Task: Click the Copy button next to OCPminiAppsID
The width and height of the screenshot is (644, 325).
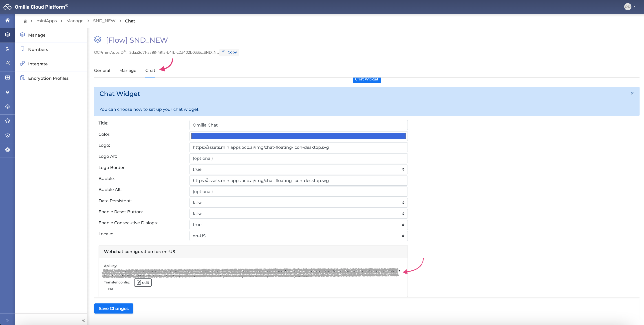Action: click(229, 52)
